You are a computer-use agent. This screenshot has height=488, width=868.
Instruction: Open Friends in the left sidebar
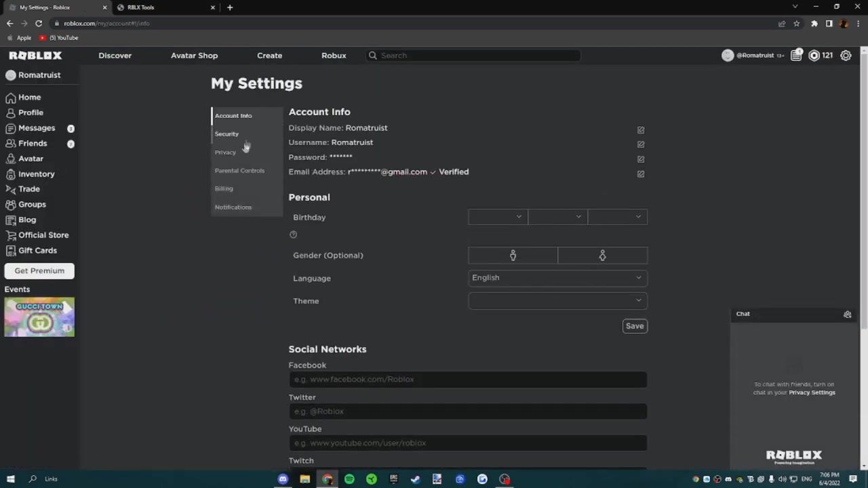pyautogui.click(x=26, y=144)
